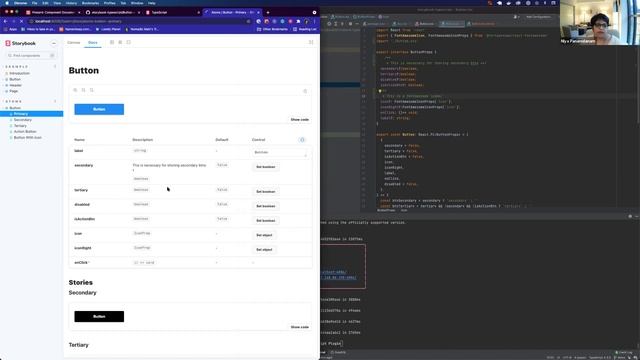Open the Reading List

tap(304, 29)
